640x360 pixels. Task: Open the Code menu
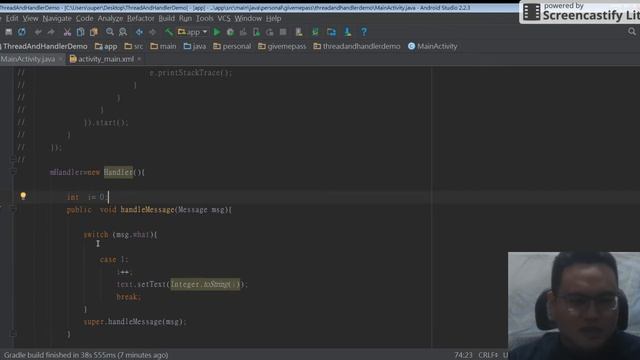tap(84, 18)
